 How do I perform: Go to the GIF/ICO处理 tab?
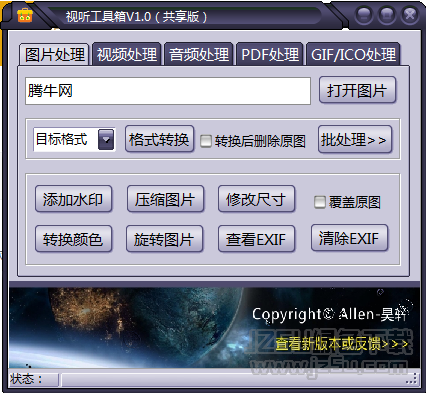pyautogui.click(x=353, y=54)
